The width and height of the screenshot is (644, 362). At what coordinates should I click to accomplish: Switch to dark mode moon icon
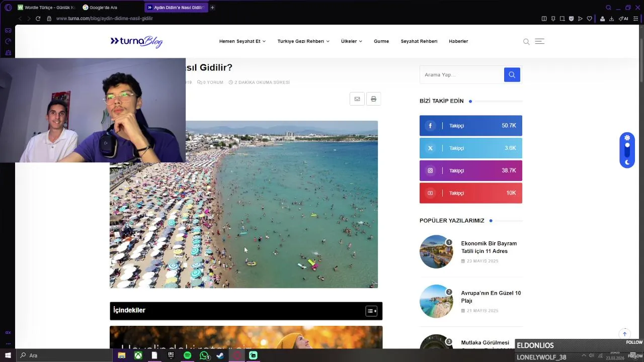[627, 162]
